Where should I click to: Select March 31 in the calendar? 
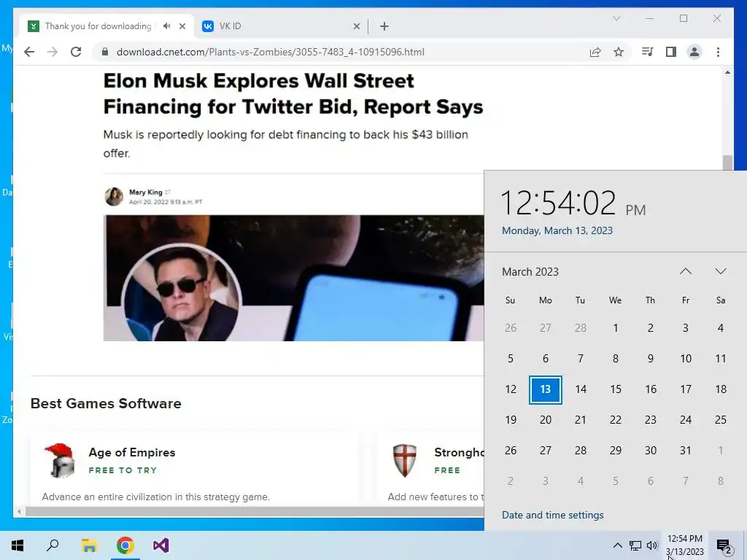pos(686,451)
